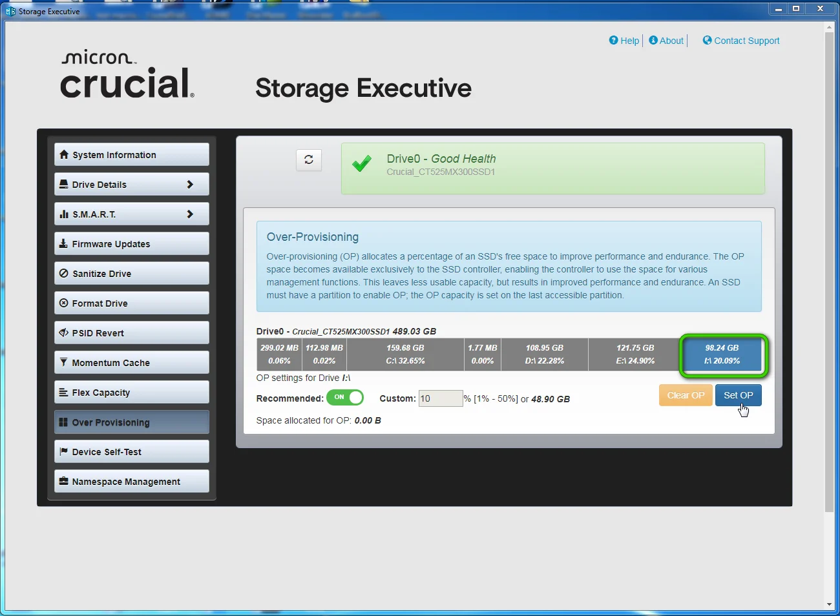Click the Firmware Updates download icon
The height and width of the screenshot is (616, 840).
tap(63, 244)
